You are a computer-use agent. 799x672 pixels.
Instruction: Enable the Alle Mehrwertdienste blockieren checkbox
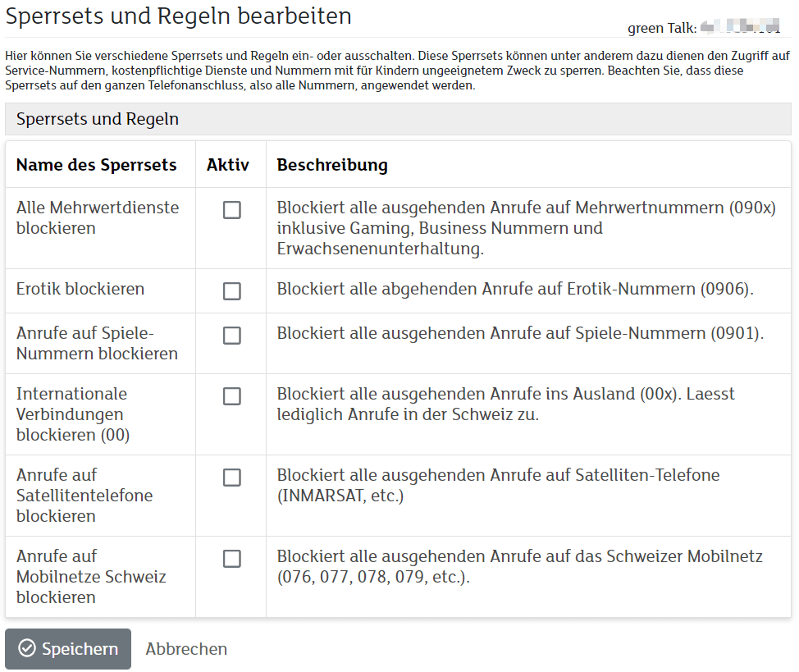pos(232,210)
